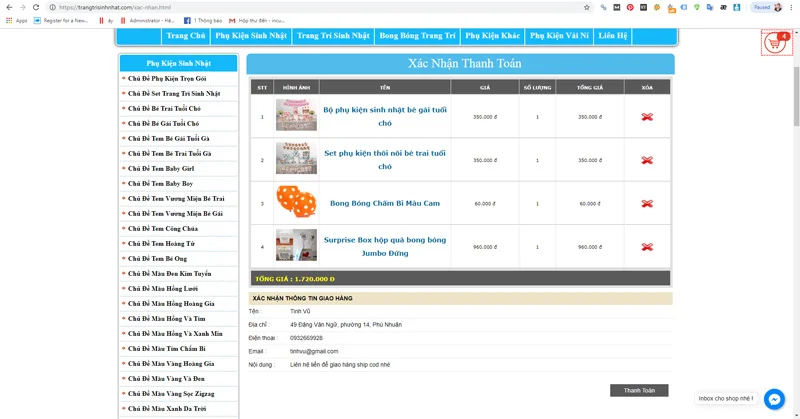Open the Facebook '1 Thông báo' bookmark
This screenshot has width=800, height=419.
point(203,20)
